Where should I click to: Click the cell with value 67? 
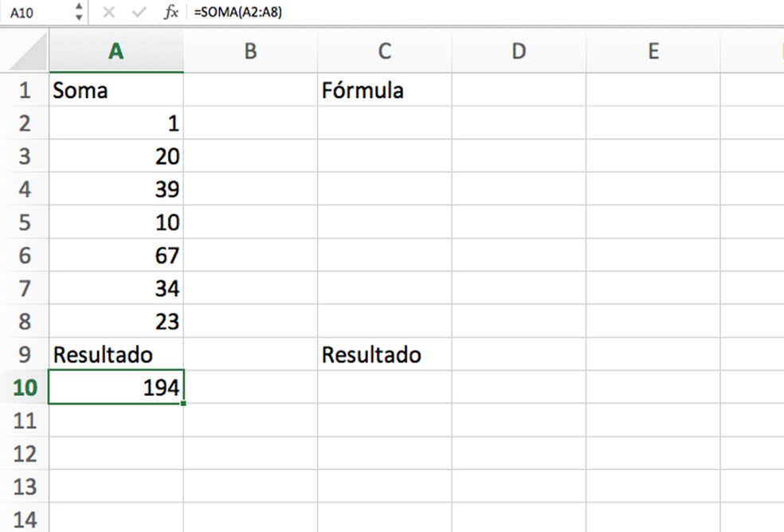point(116,256)
